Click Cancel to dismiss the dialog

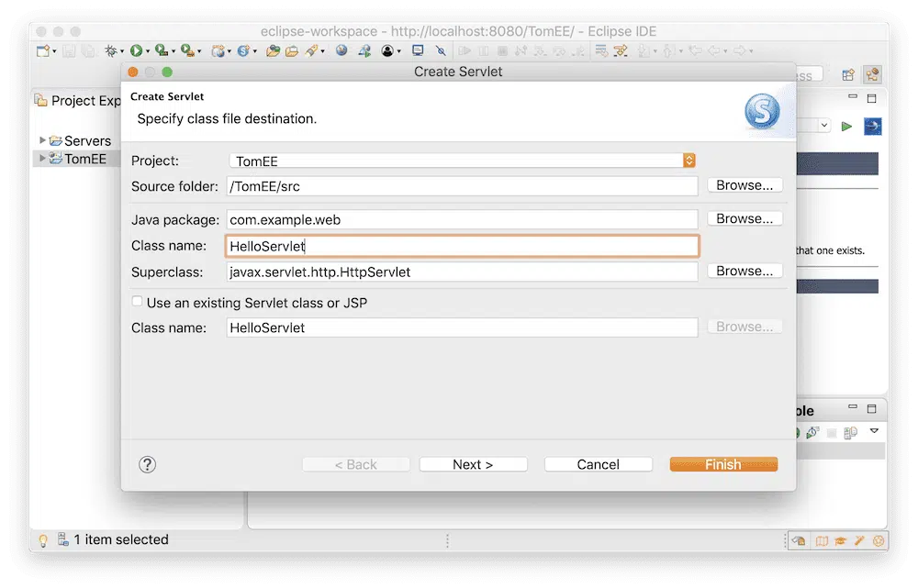pyautogui.click(x=598, y=465)
